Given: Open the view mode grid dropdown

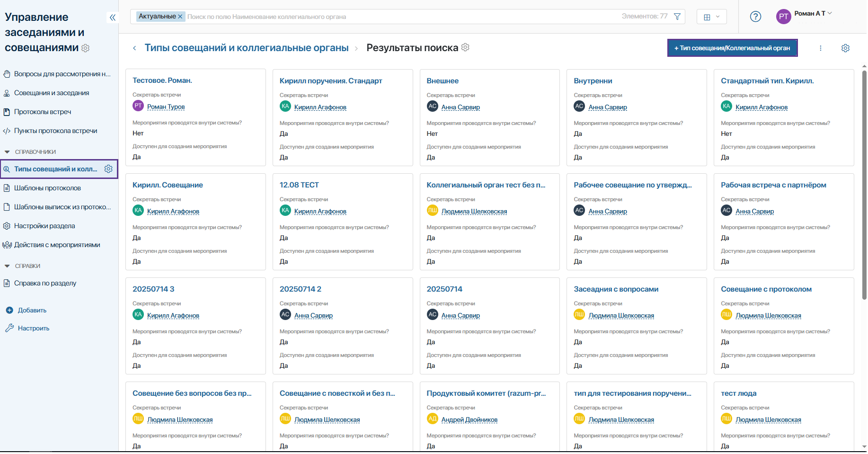Looking at the screenshot, I should (x=711, y=17).
